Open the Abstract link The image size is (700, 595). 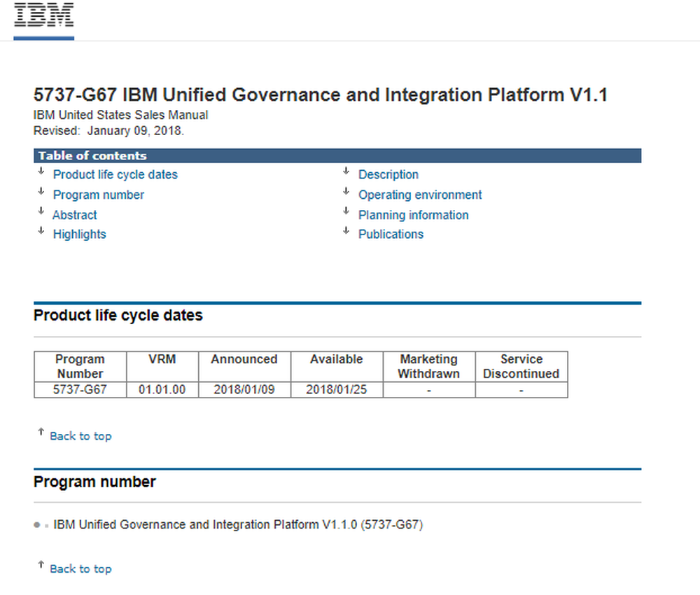(x=75, y=215)
